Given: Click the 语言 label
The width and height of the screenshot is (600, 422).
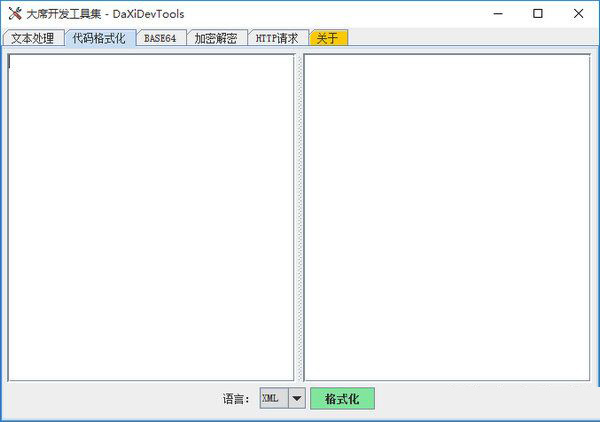Looking at the screenshot, I should 236,399.
